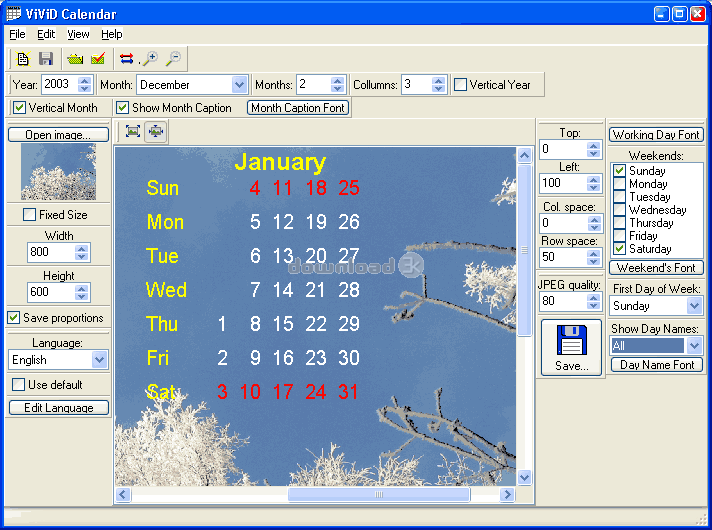Expand the Language dropdown set to English

pos(99,360)
